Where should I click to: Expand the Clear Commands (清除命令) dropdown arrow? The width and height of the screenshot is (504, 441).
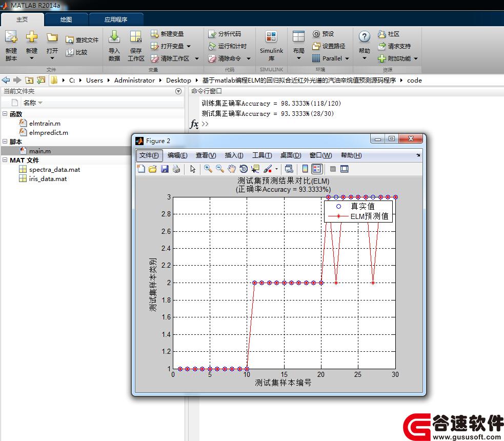249,58
